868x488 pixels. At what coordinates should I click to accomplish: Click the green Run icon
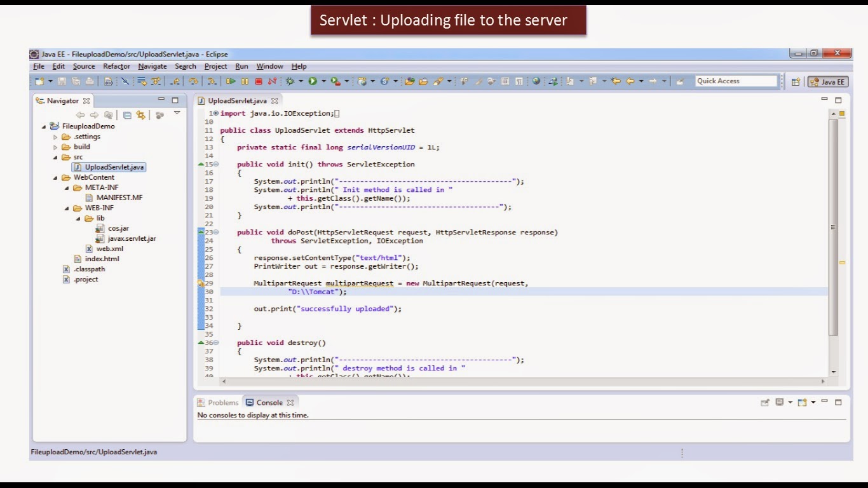point(312,81)
